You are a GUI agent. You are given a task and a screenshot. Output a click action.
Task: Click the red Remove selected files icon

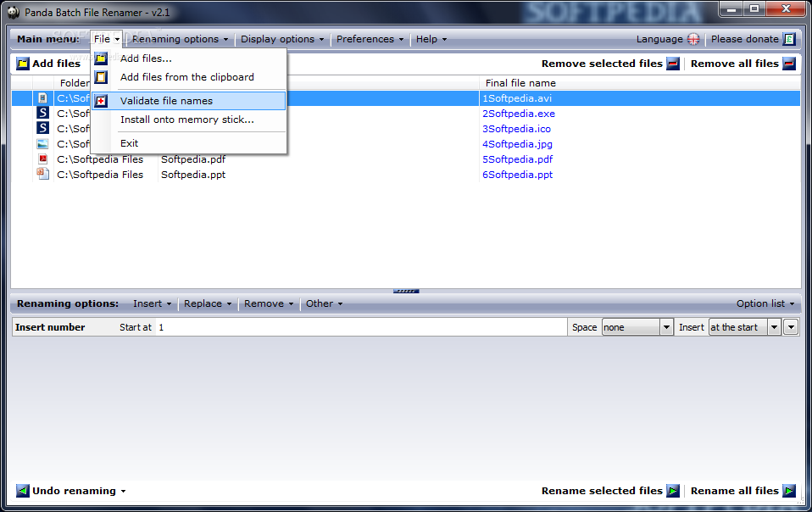(x=673, y=64)
